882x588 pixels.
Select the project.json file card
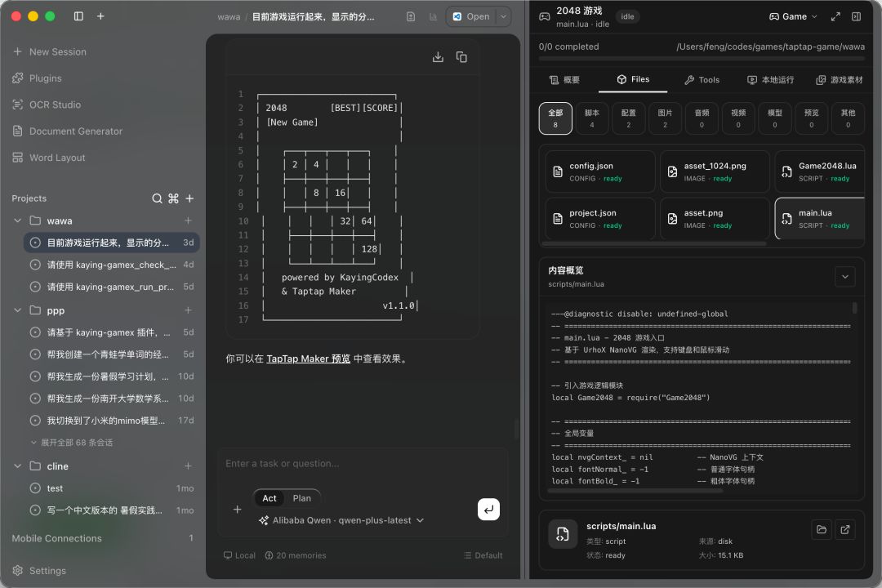tap(600, 218)
